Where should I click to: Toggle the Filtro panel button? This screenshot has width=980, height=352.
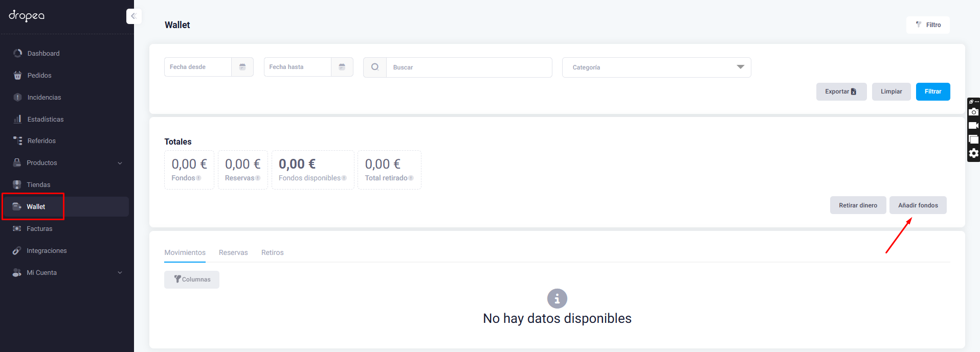pos(928,25)
